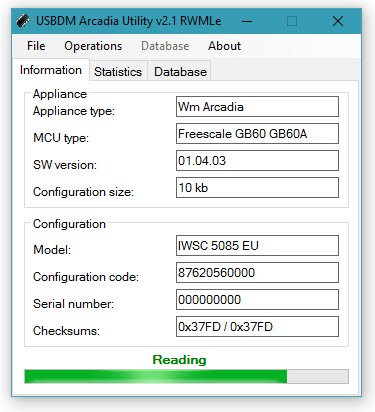Click the 'Configuration code:' label
375x412 pixels.
click(86, 277)
